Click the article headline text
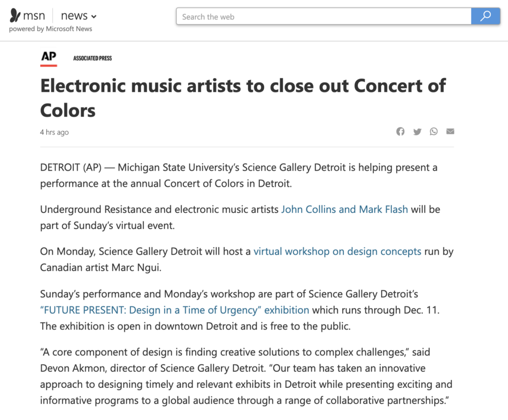This screenshot has height=420, width=508. (x=243, y=98)
